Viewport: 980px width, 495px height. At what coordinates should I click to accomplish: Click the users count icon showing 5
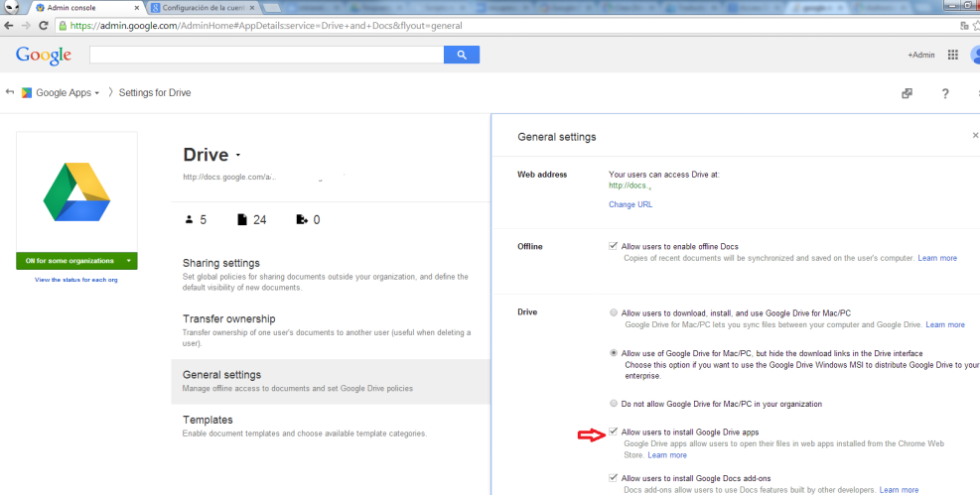tap(189, 219)
